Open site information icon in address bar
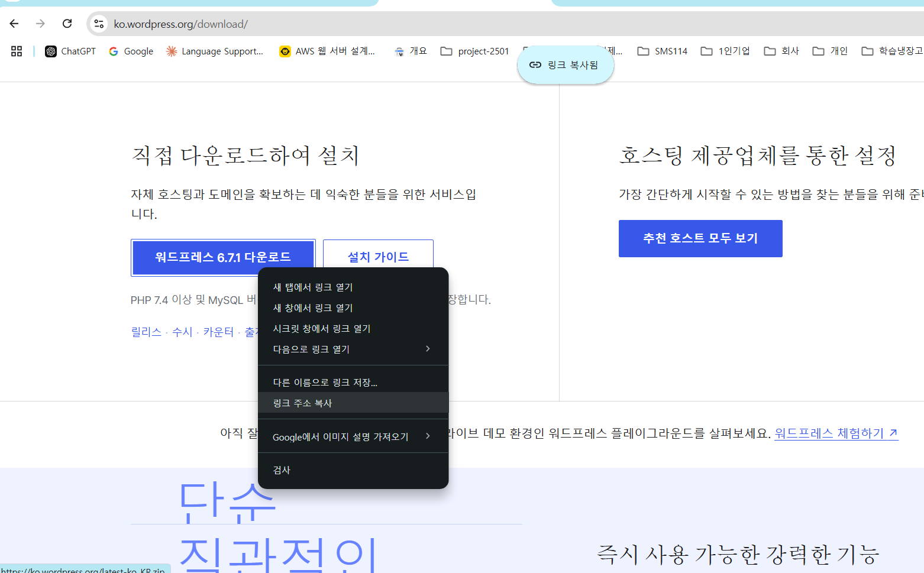Screen dimensions: 924x573 [99, 24]
